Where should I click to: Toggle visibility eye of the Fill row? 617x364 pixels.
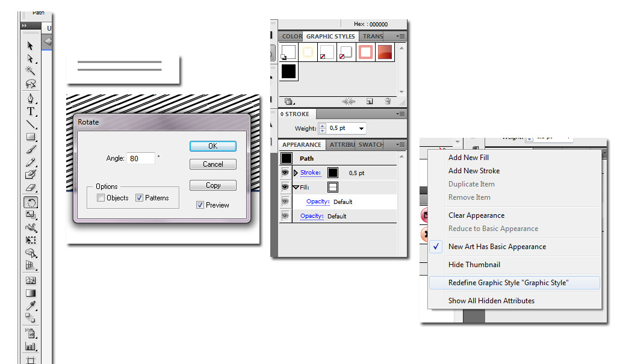coord(285,187)
